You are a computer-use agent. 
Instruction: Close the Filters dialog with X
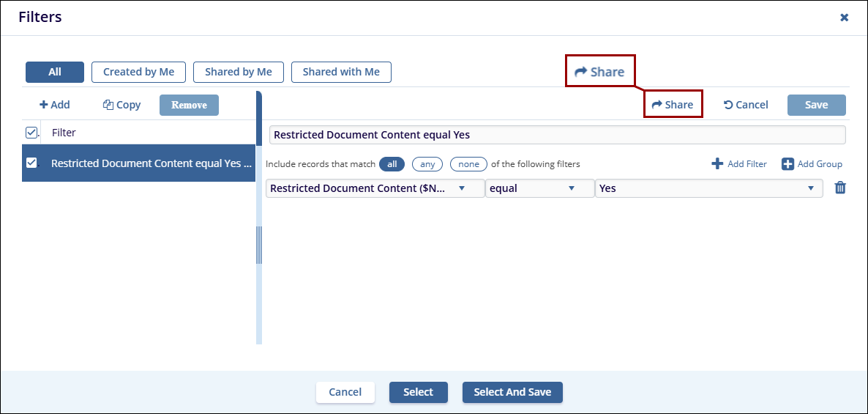[844, 18]
